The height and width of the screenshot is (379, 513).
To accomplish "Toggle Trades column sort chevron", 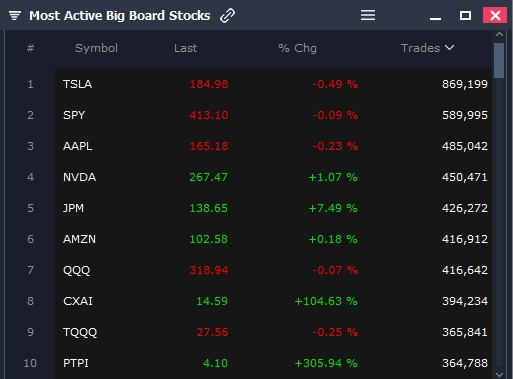I will coord(449,48).
